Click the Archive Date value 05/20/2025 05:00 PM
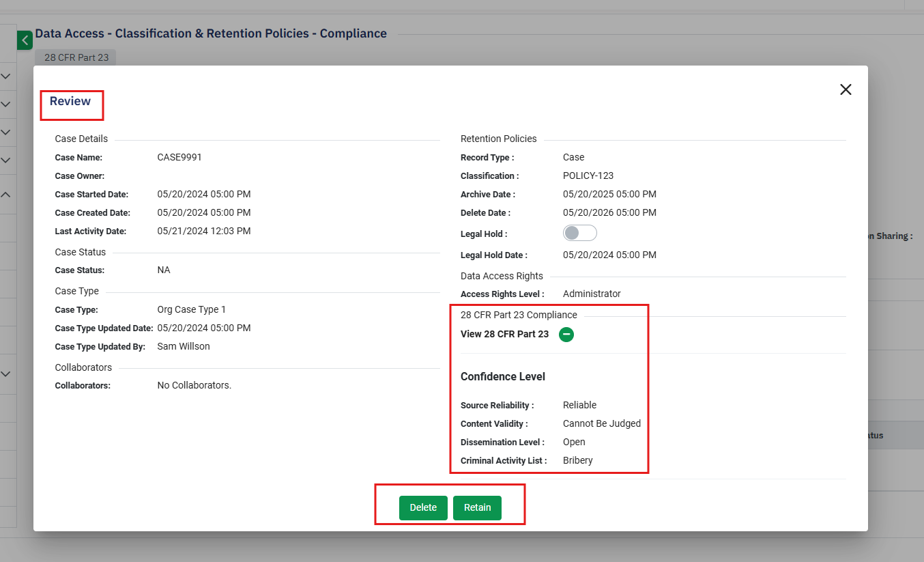 (x=609, y=194)
